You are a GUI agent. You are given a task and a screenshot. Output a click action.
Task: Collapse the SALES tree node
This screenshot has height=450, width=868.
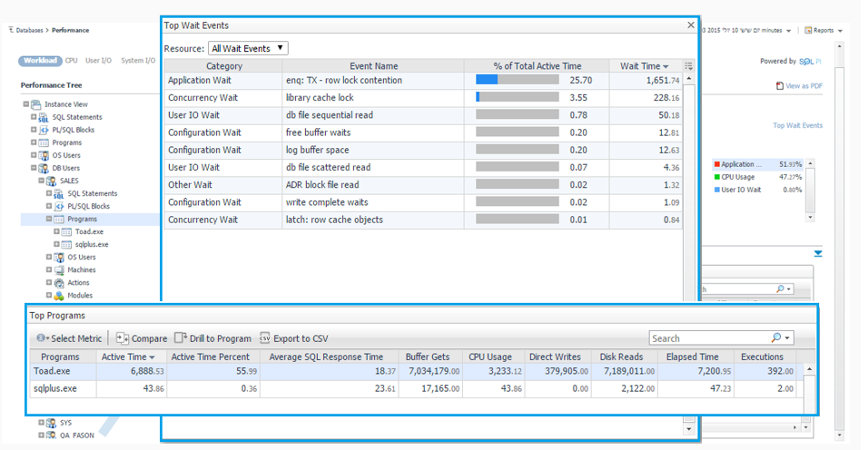pos(42,181)
